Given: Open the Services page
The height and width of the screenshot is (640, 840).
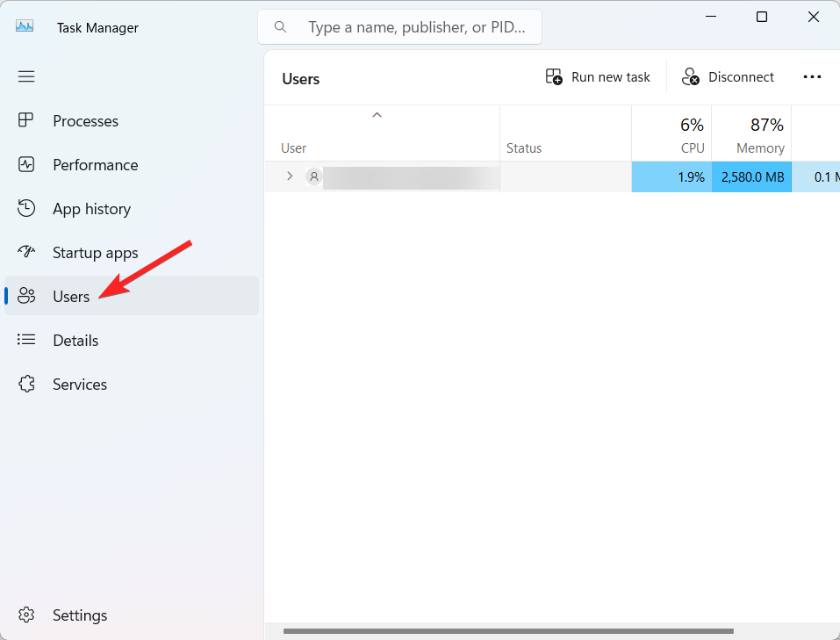Looking at the screenshot, I should [x=132, y=385].
